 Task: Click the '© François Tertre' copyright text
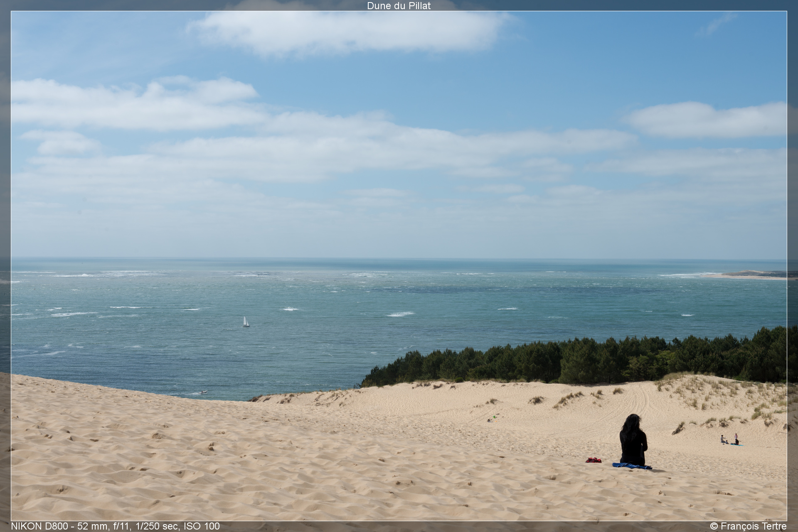tap(748, 526)
